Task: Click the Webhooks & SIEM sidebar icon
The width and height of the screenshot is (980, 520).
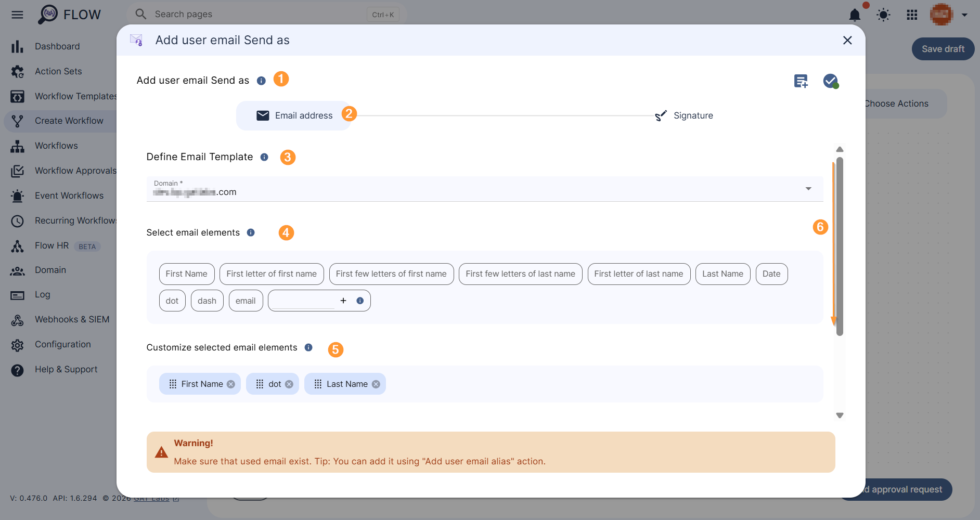Action: (17, 320)
